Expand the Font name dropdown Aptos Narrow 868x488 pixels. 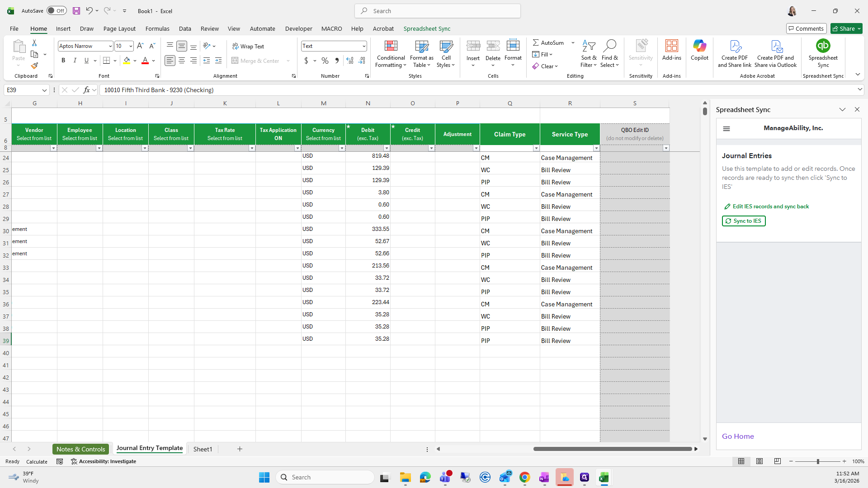(x=110, y=46)
